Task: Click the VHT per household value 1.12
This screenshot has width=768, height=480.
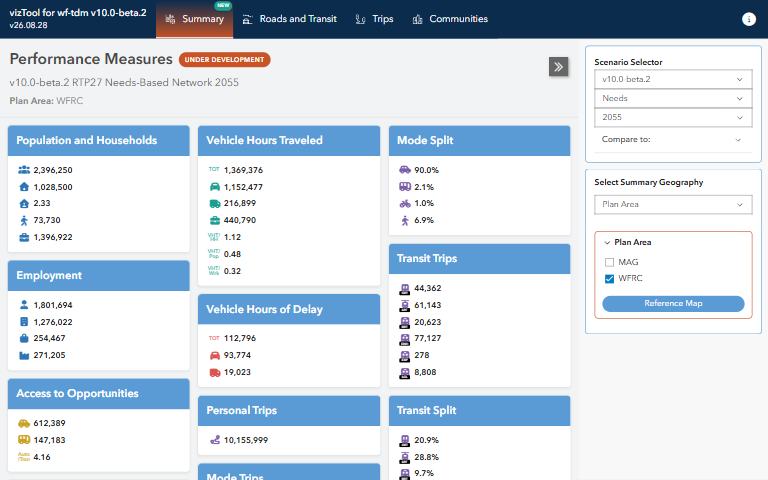Action: click(x=232, y=237)
